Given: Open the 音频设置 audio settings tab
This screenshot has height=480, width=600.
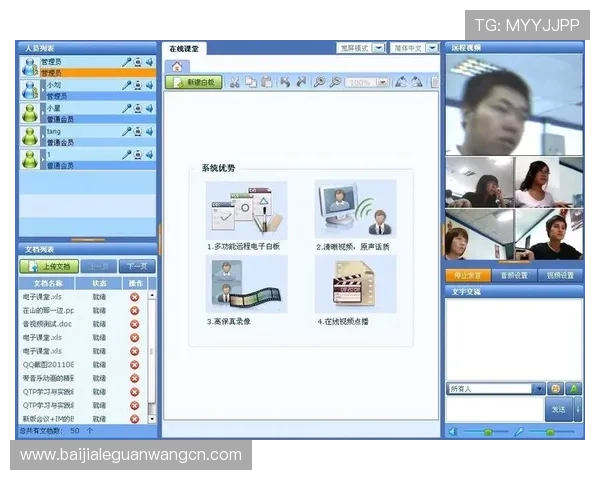Looking at the screenshot, I should [513, 275].
